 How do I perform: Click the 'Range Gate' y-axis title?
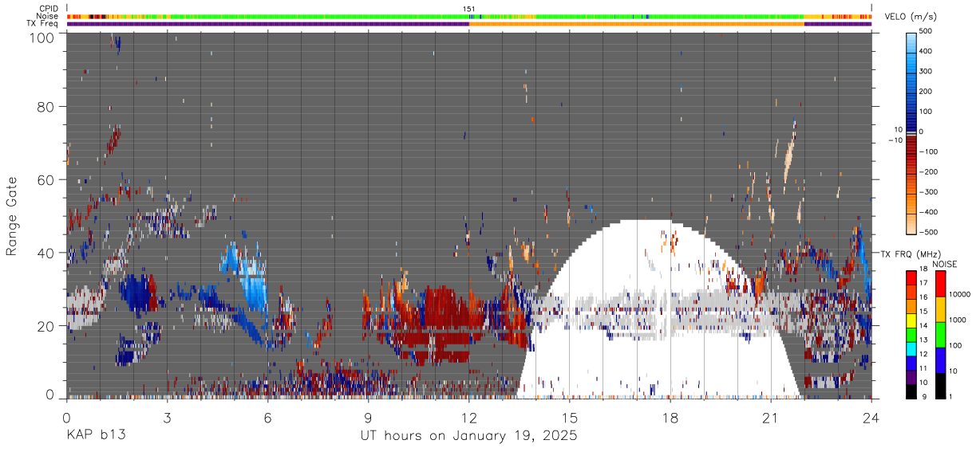coord(12,216)
